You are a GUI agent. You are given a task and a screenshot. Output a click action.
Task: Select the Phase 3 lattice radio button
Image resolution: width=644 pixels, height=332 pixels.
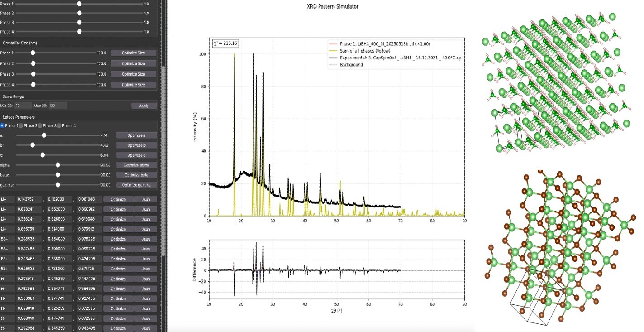click(40, 125)
